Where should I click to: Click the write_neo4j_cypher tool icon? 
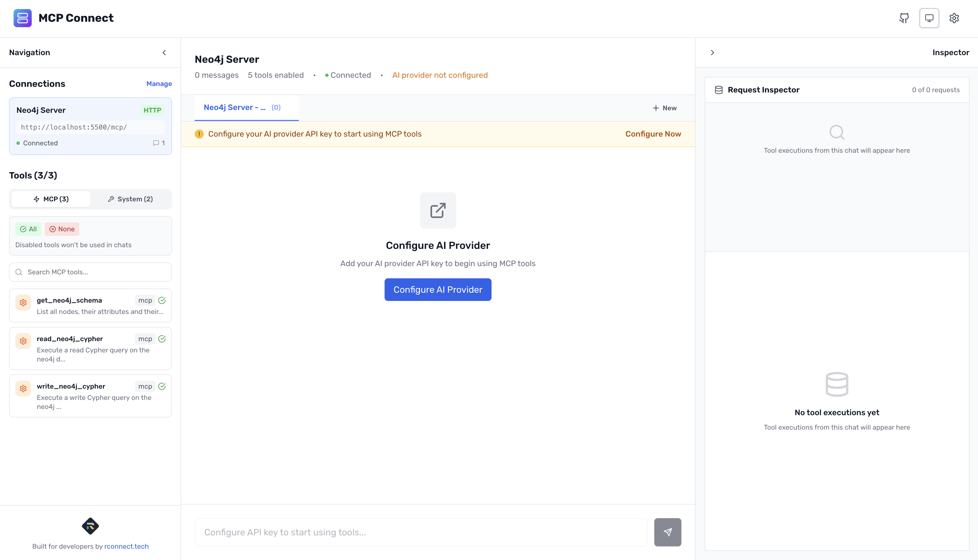23,388
